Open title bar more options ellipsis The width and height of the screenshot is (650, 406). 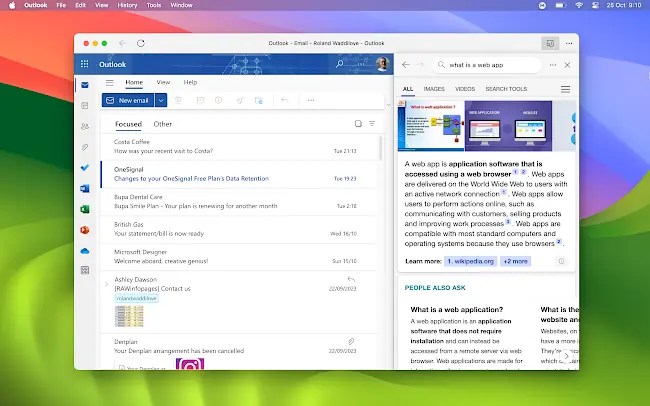coord(569,43)
